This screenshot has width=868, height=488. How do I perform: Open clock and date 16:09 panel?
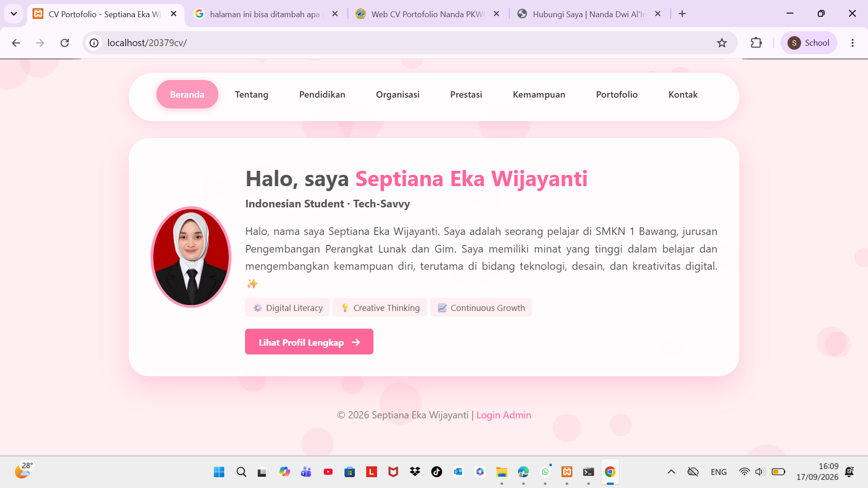click(x=817, y=472)
